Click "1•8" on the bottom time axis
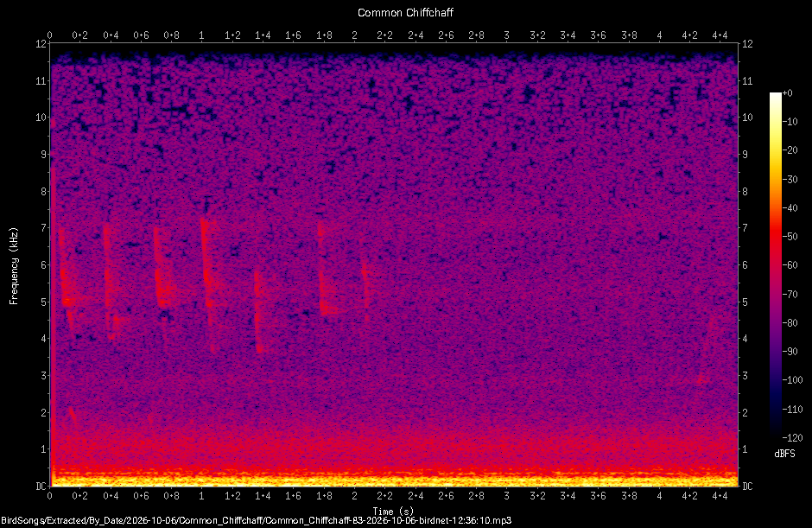 coord(324,496)
